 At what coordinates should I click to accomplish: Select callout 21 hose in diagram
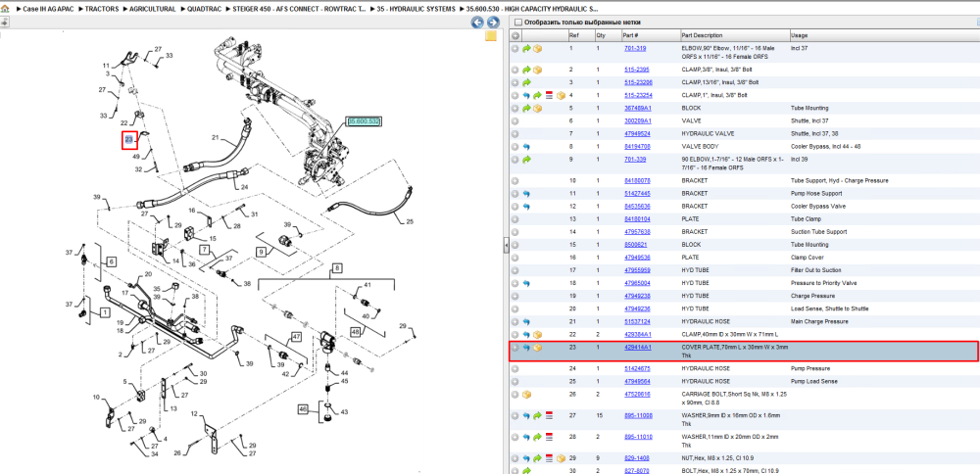[217, 137]
